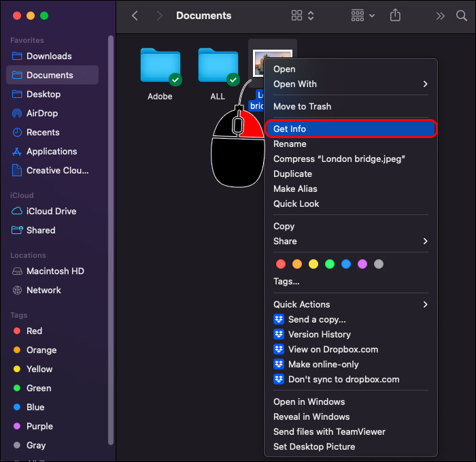The width and height of the screenshot is (476, 462).
Task: Open Dropbox Version History
Action: (351, 334)
